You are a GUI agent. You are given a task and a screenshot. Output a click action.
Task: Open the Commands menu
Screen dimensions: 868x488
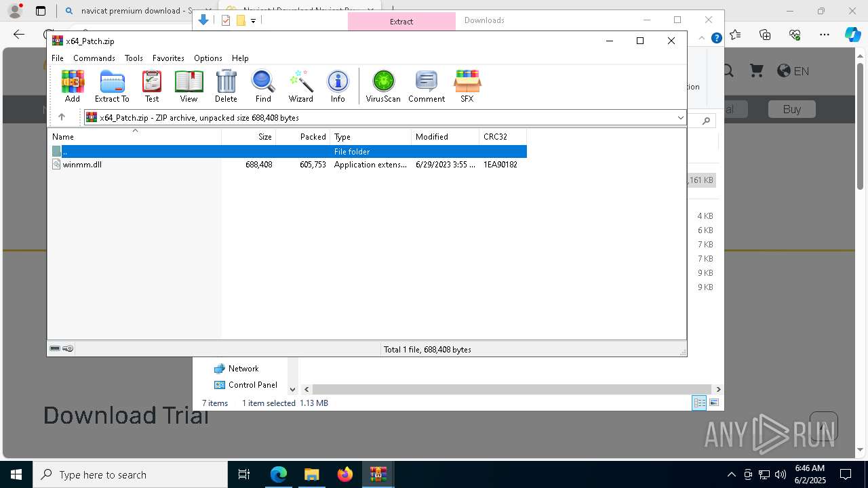94,58
